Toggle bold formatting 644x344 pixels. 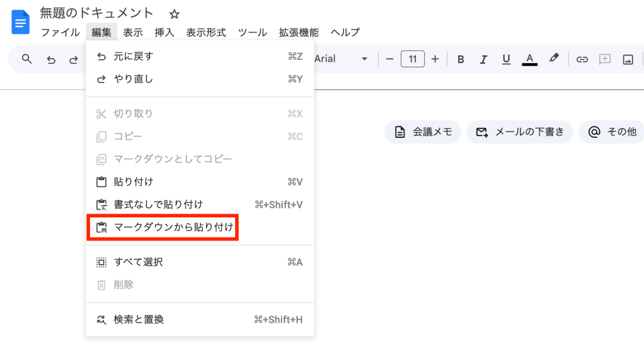[x=461, y=59]
